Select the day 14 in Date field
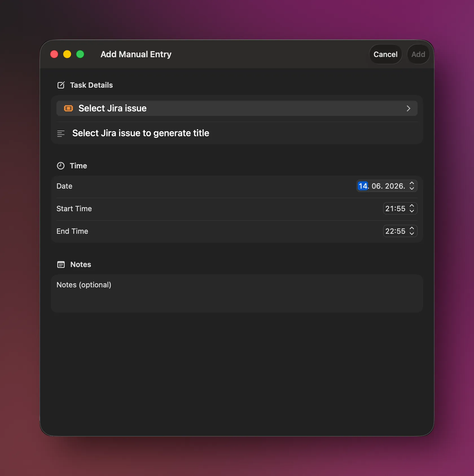The height and width of the screenshot is (476, 474). (x=363, y=186)
